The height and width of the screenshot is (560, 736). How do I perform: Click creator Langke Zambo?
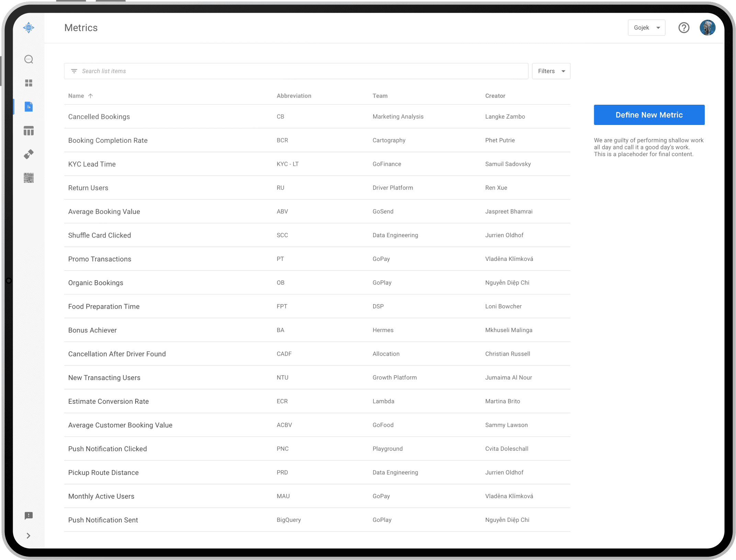point(505,116)
